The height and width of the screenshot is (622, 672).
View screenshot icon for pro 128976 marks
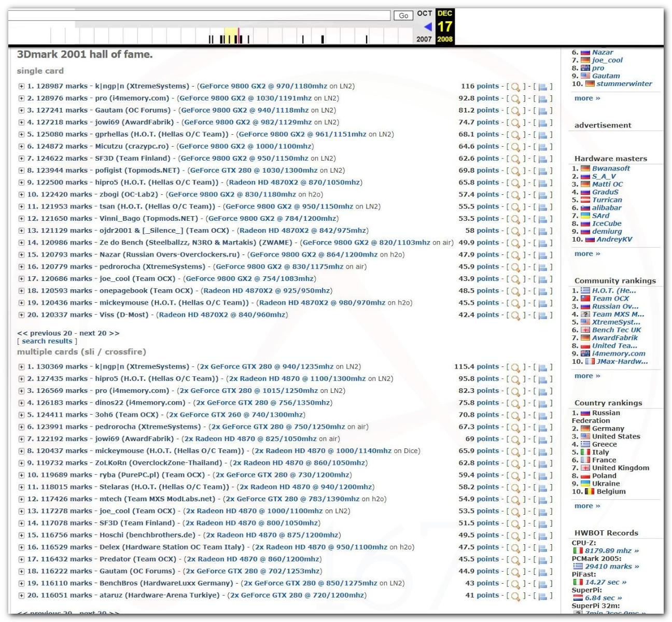coord(543,98)
